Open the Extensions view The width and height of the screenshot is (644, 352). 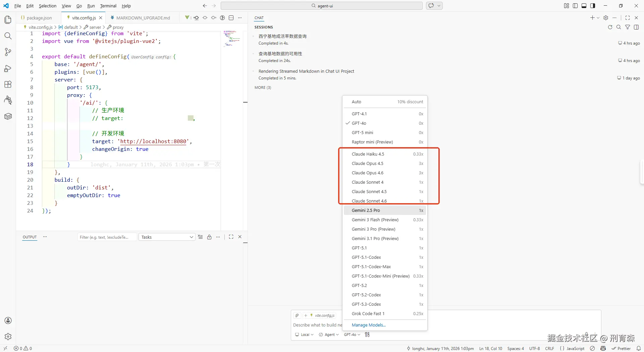click(x=8, y=84)
